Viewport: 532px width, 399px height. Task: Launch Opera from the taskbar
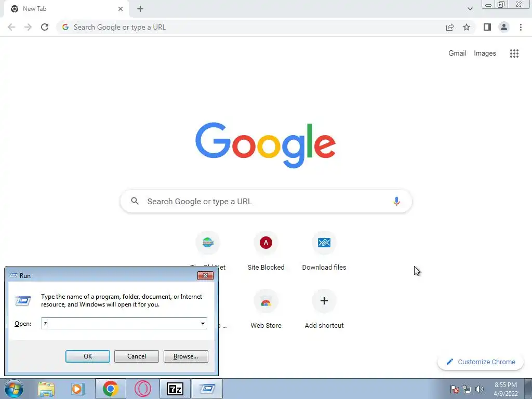tap(143, 389)
